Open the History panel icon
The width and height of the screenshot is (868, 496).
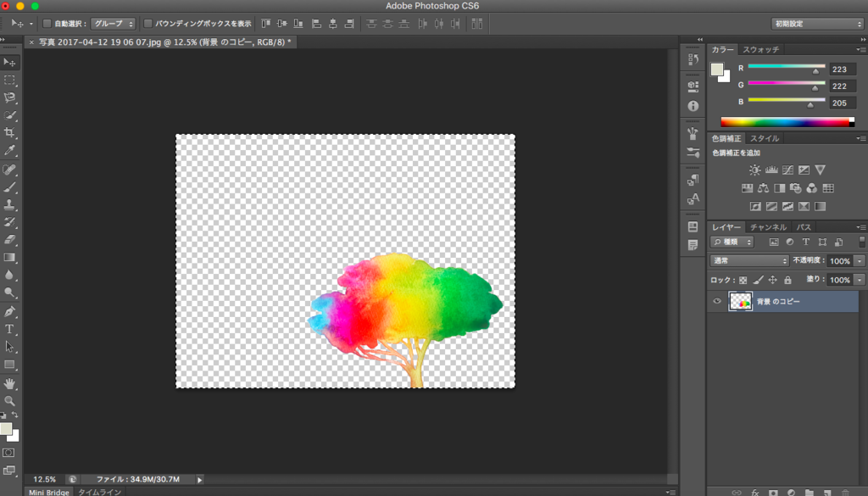click(693, 59)
